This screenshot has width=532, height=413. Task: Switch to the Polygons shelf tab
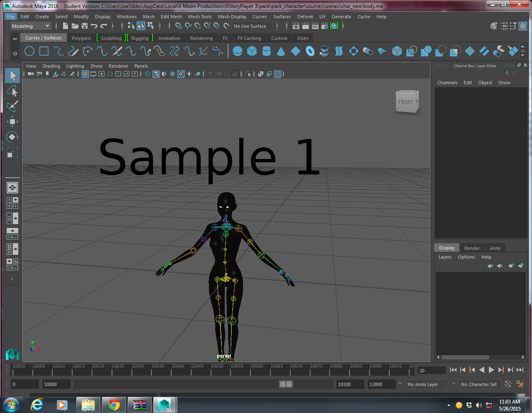(81, 38)
